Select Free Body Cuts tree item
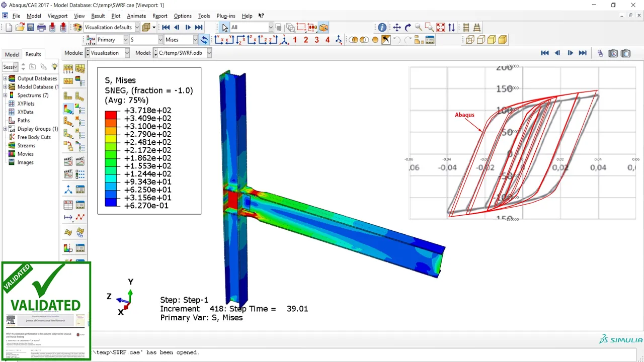 click(34, 137)
